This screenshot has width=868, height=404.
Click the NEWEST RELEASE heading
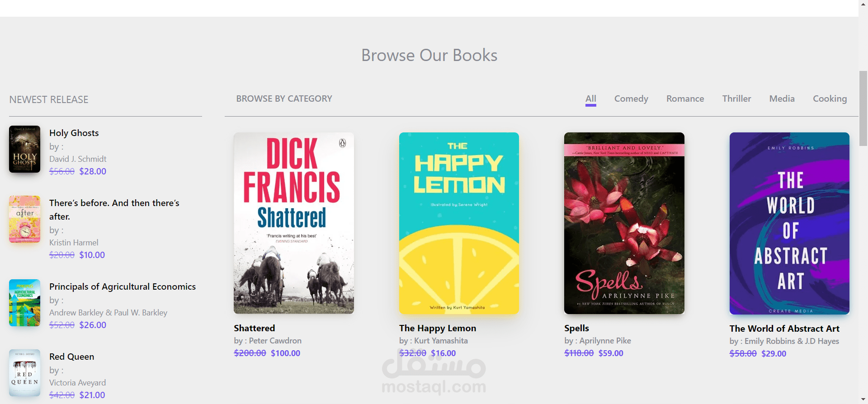[x=49, y=99]
